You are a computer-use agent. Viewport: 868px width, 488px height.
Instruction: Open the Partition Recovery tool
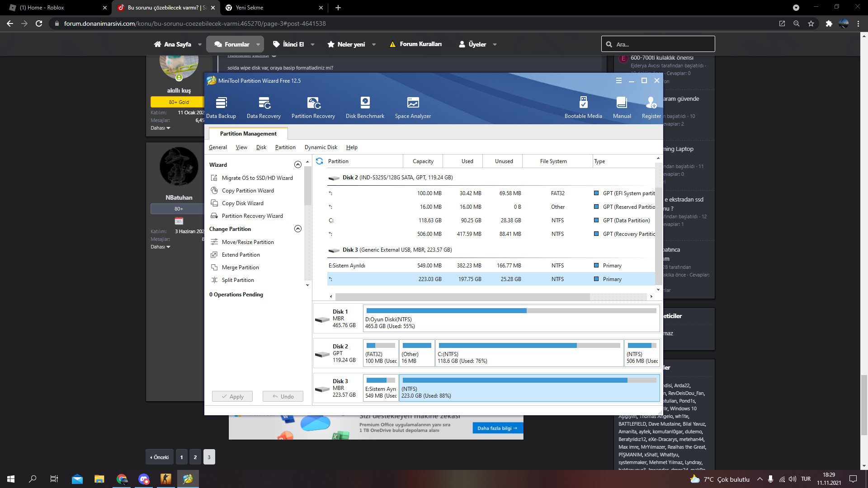313,107
